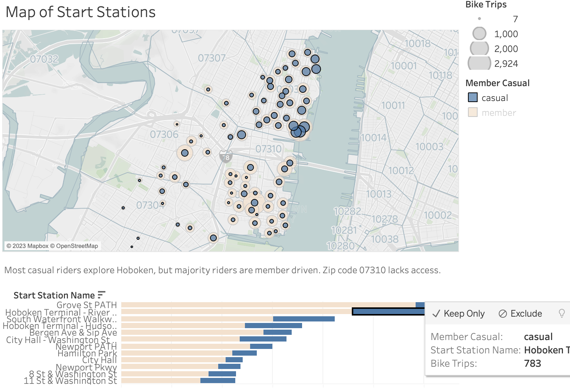Viewport: 570px width, 392px height.
Task: Select the Newport PATH bar in the chart
Action: (262, 346)
